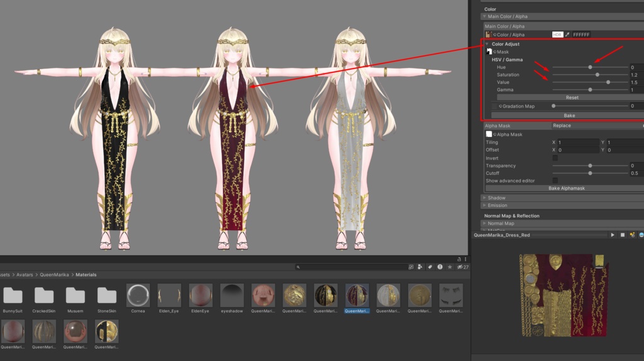Click Avatars in the breadcrumb path
Screen dimensions: 644x361
pyautogui.click(x=25, y=275)
